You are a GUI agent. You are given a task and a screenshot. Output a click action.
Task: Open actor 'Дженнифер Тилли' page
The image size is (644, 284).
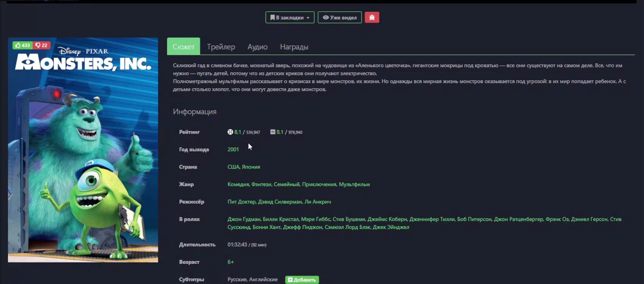(432, 219)
